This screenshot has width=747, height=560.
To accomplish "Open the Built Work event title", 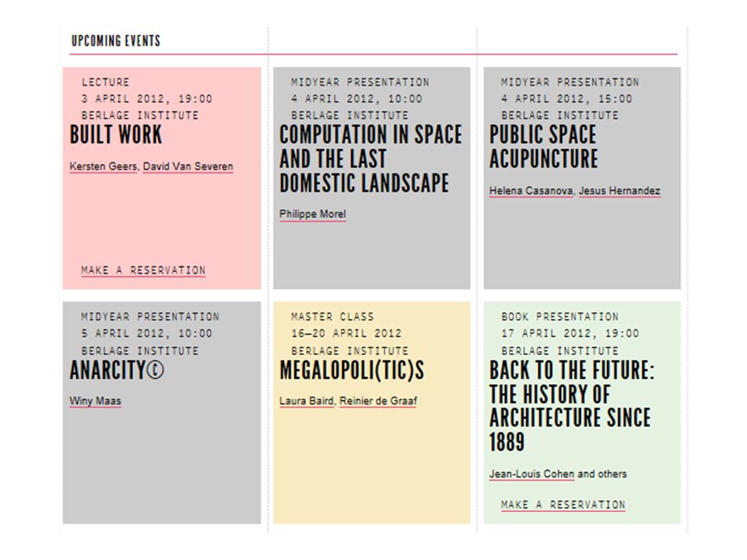I will pos(116,135).
